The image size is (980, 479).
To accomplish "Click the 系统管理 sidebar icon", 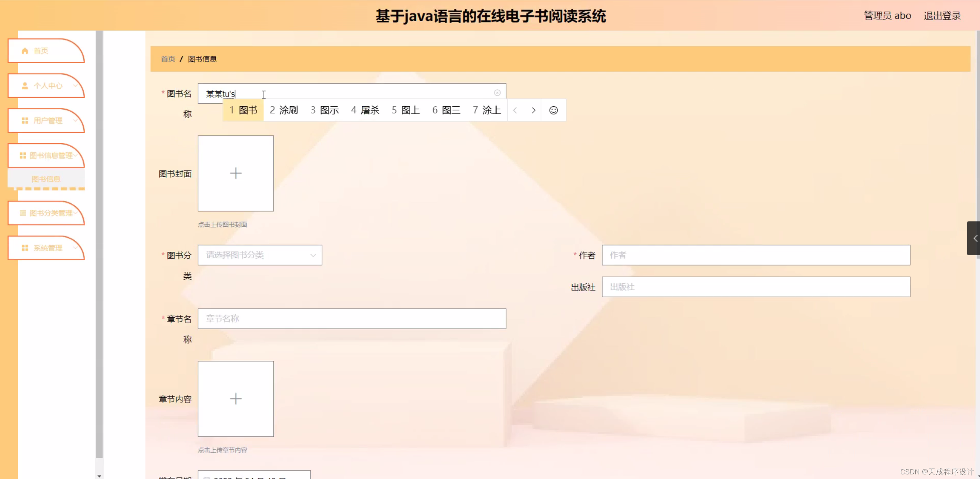I will (x=25, y=248).
